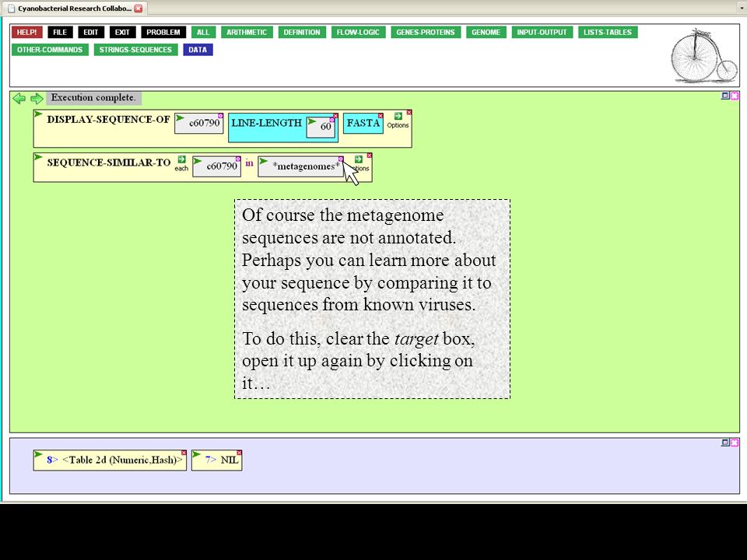Expand the GENOME palette menu
This screenshot has height=560, width=747.
pos(486,33)
